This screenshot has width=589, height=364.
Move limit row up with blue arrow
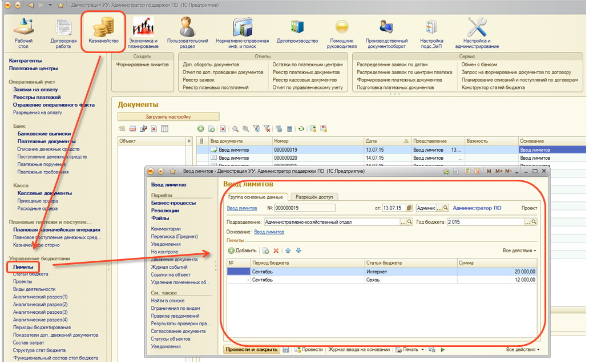pos(288,250)
